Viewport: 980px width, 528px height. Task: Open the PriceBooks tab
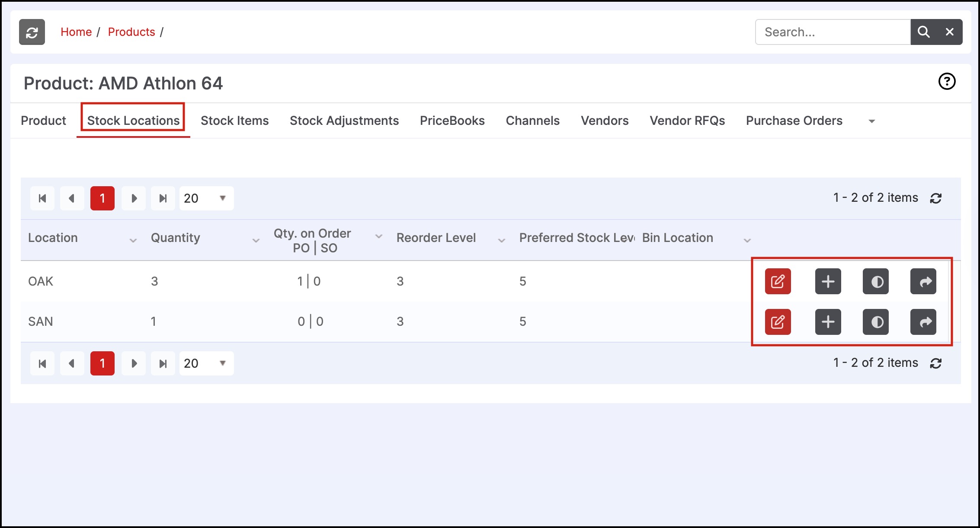pyautogui.click(x=452, y=121)
